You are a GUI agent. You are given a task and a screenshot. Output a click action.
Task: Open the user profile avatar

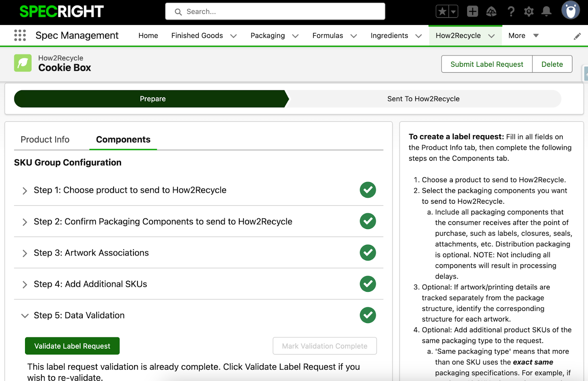pos(570,10)
